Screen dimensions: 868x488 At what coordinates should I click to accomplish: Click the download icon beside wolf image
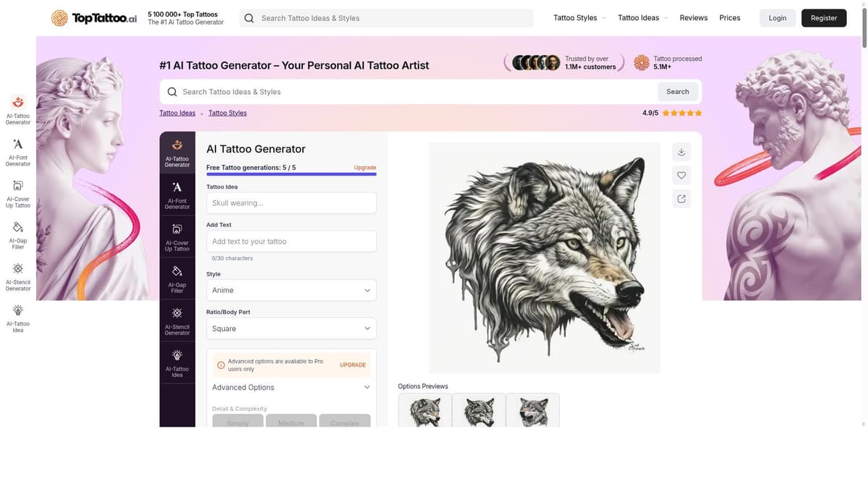[681, 152]
